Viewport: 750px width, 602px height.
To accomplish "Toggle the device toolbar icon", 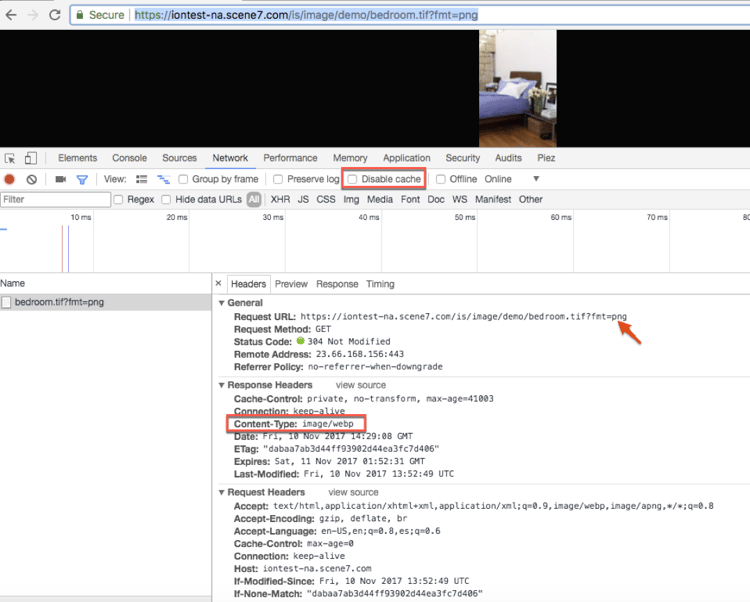I will pyautogui.click(x=31, y=158).
